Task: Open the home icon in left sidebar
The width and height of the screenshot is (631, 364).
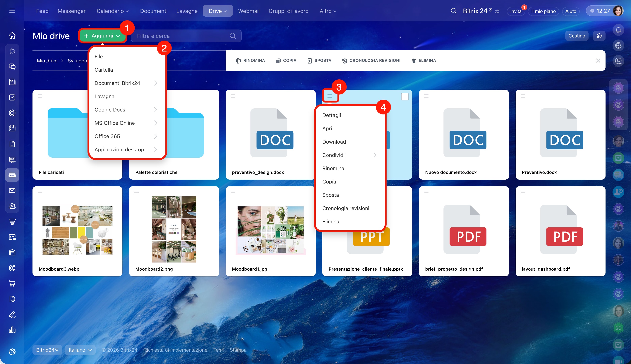Action: [x=12, y=35]
